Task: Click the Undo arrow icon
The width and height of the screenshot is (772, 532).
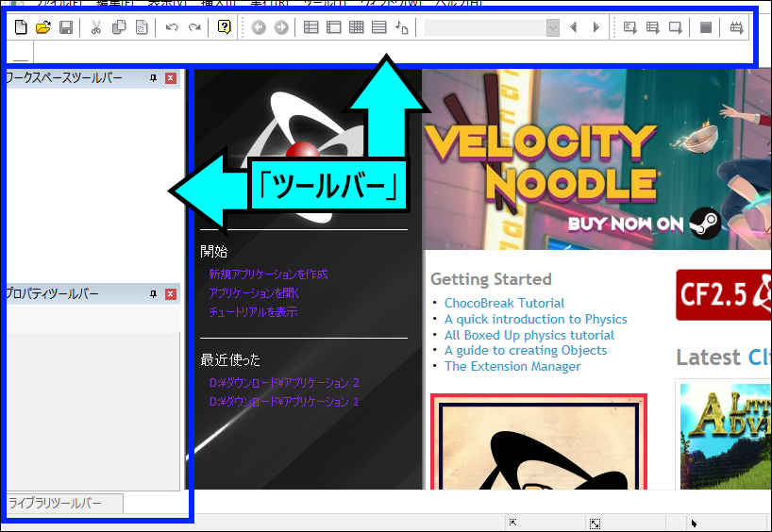Action: tap(172, 27)
